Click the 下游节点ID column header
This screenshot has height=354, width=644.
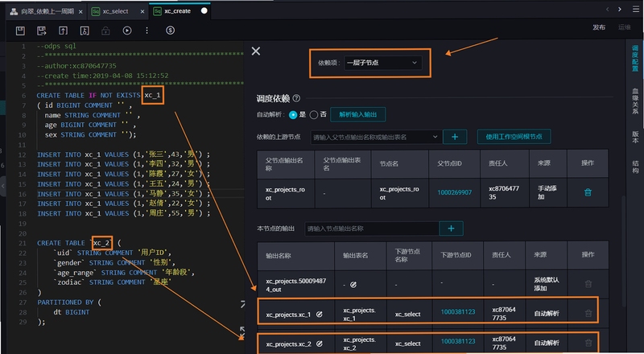tap(456, 255)
